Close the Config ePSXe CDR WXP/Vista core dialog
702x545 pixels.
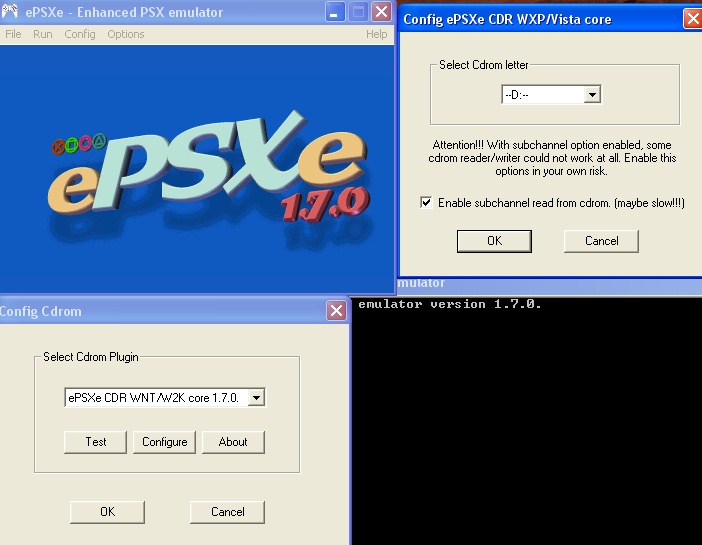coord(693,19)
